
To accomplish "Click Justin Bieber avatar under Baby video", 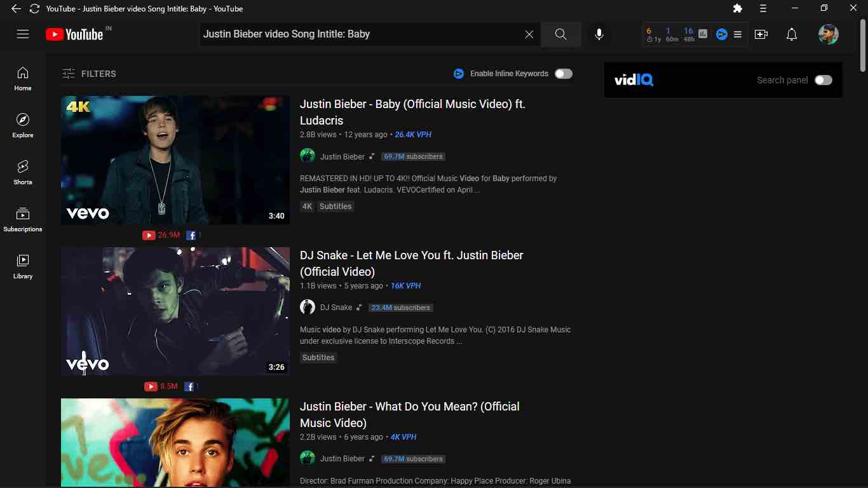I will coord(308,156).
